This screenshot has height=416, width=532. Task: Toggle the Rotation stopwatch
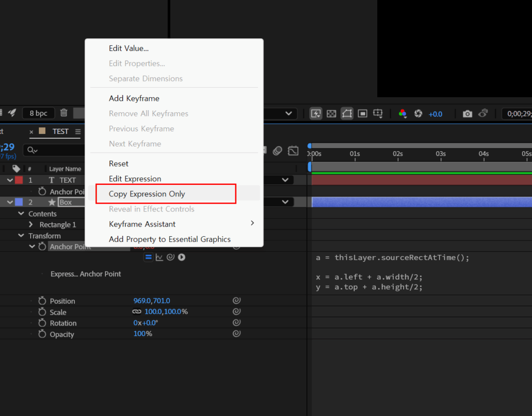click(42, 323)
